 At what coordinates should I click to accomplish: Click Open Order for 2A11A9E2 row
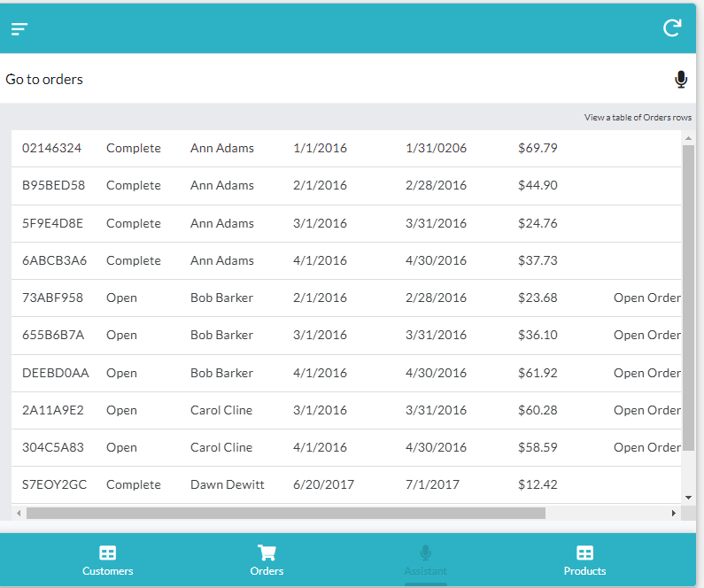click(x=647, y=410)
